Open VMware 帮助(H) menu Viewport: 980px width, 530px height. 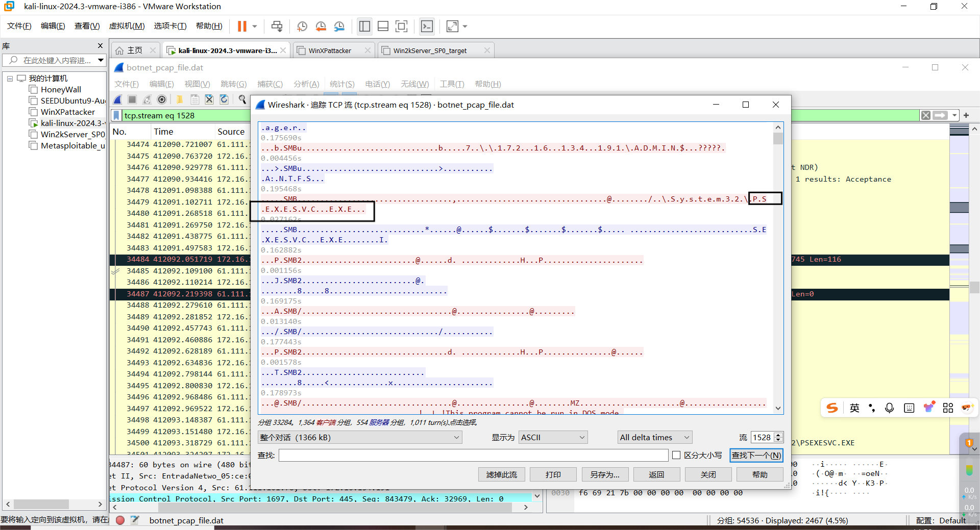pos(209,26)
